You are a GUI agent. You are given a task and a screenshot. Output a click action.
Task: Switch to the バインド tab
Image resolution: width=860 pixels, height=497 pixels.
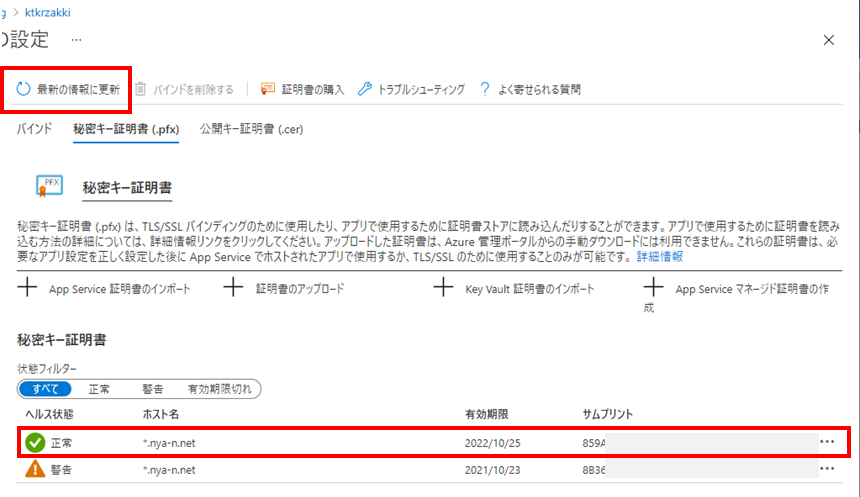(34, 129)
